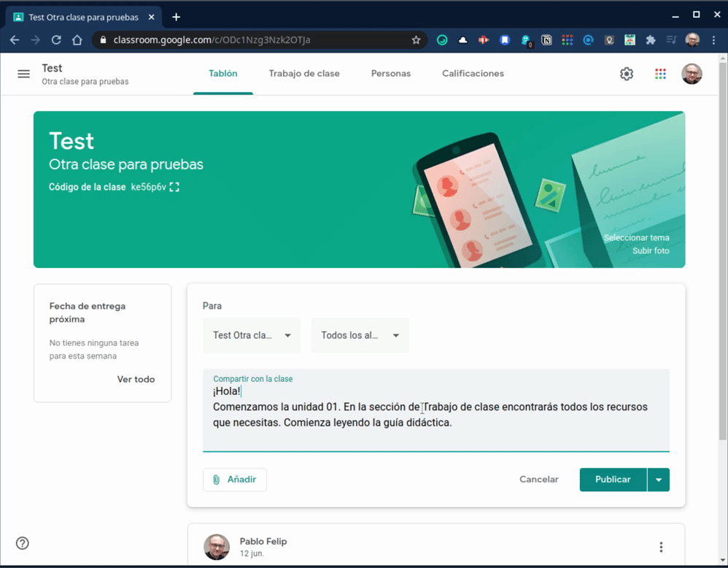
Task: Click the Publicar button
Action: pos(613,480)
